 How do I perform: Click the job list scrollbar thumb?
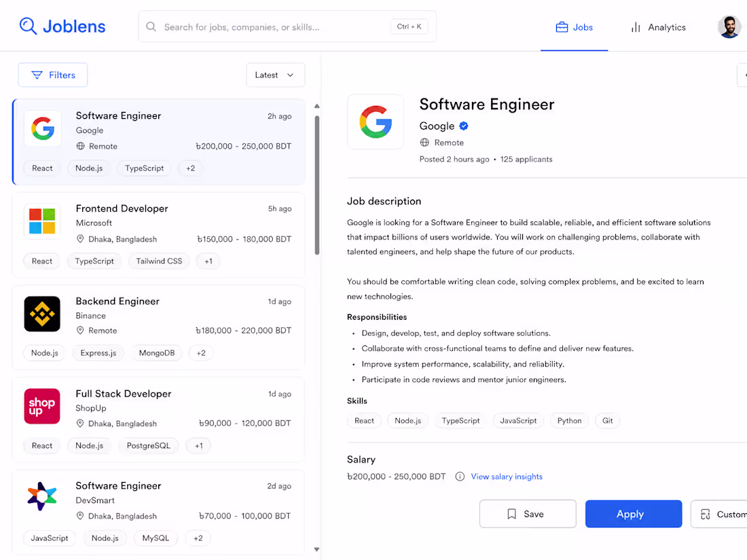[317, 185]
